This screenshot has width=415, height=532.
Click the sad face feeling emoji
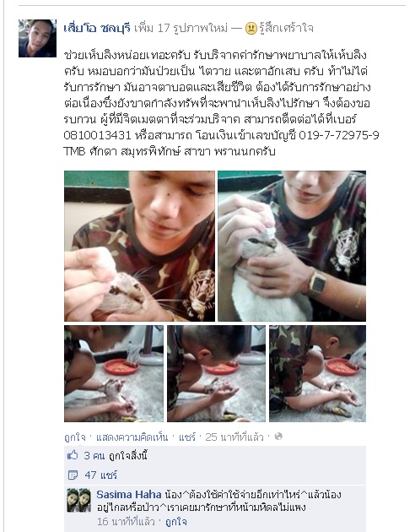point(251,28)
